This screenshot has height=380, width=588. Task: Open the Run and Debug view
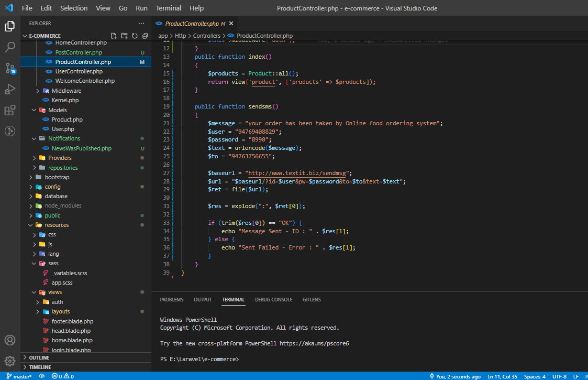(10, 89)
